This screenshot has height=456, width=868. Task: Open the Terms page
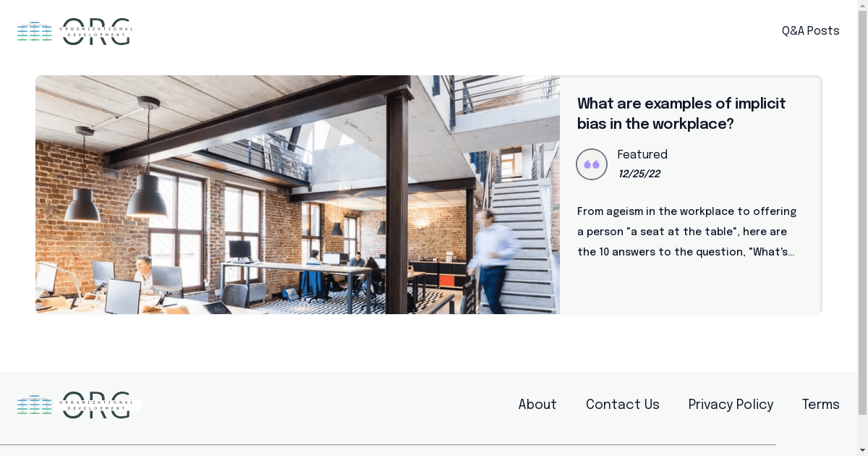pos(821,405)
